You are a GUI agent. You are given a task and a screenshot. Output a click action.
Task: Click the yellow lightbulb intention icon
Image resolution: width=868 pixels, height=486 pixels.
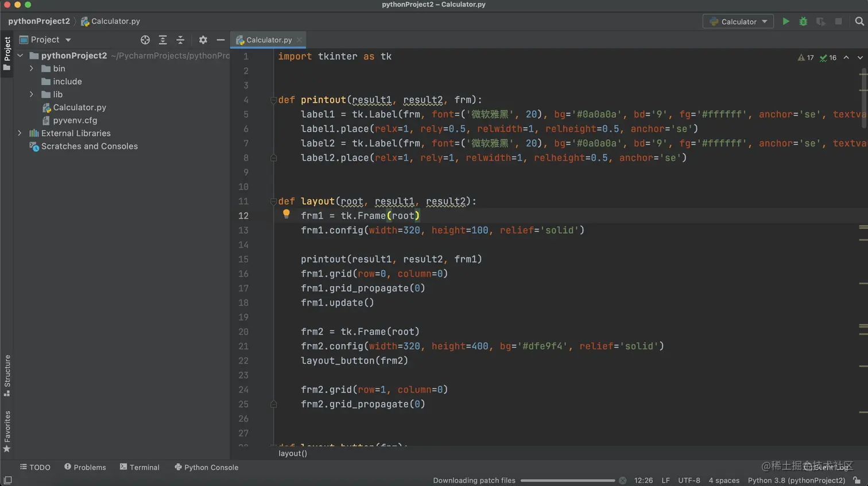[286, 214]
